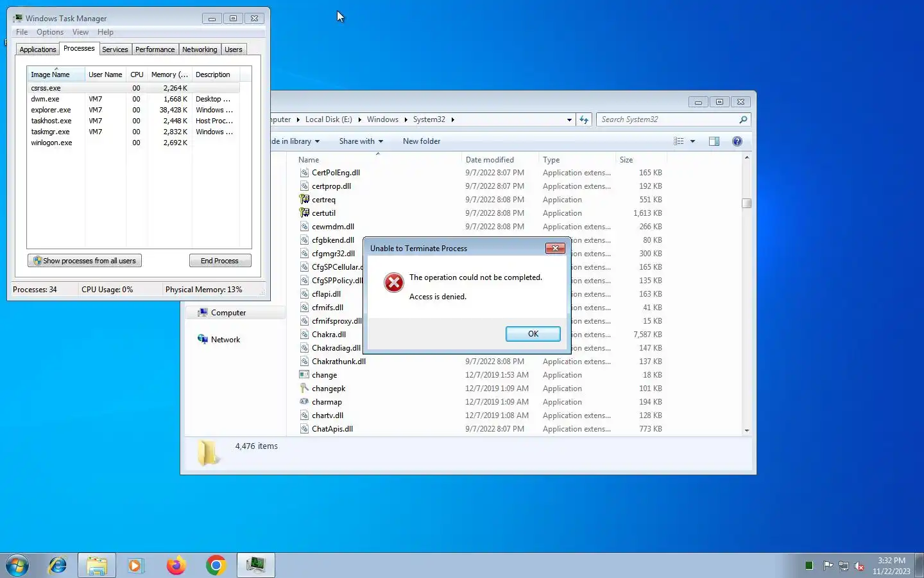The image size is (924, 578).
Task: Open the Help menu in Task Manager
Action: pos(105,32)
